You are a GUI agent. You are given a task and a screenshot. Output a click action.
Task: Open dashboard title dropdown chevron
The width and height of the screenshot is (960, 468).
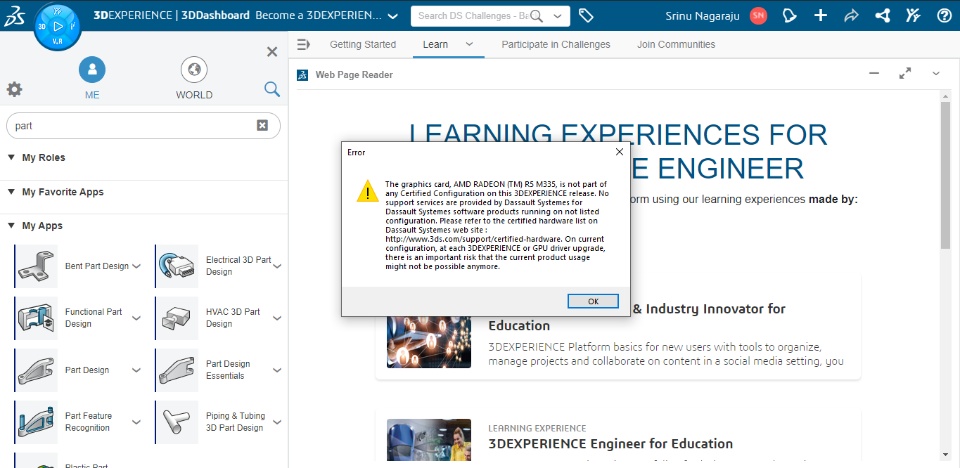[393, 16]
